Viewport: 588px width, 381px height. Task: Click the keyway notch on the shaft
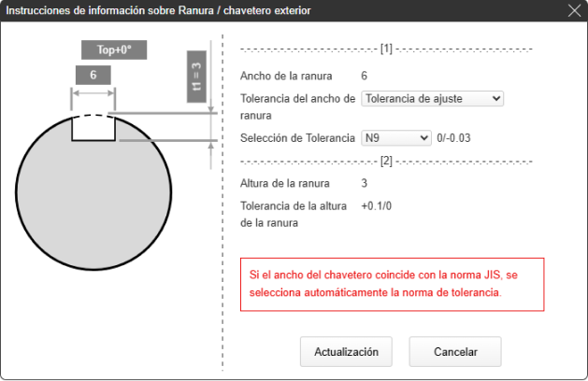click(93, 128)
